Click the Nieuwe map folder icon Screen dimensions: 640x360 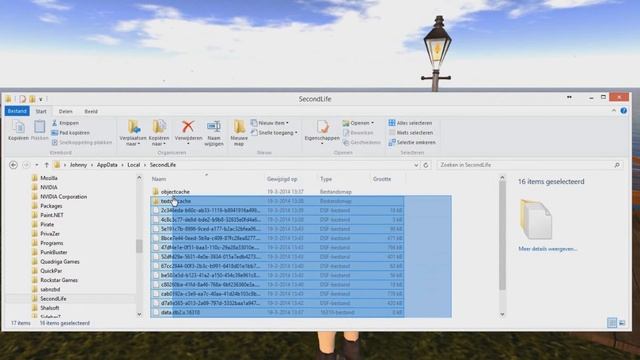click(x=239, y=127)
